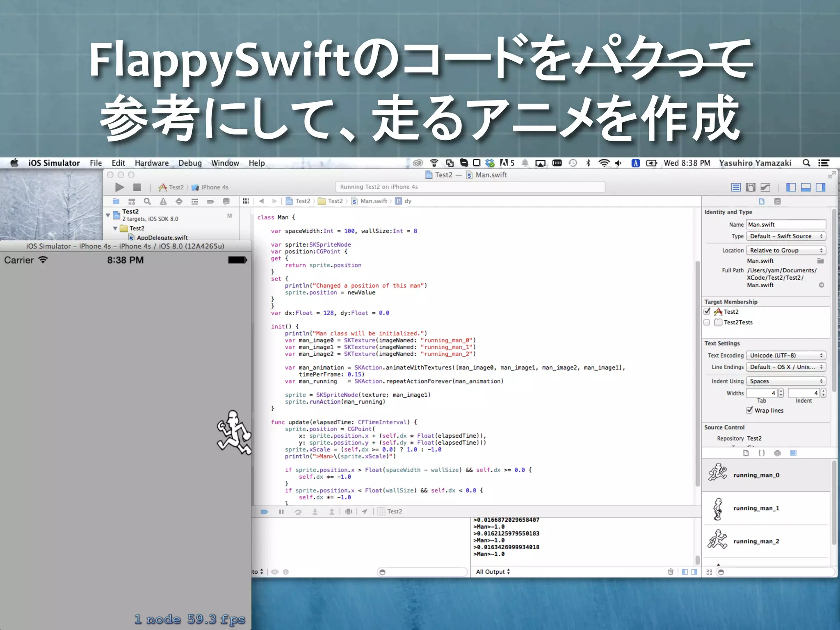Open the Indent Using Spaces dropdown
The height and width of the screenshot is (630, 840).
click(786, 381)
